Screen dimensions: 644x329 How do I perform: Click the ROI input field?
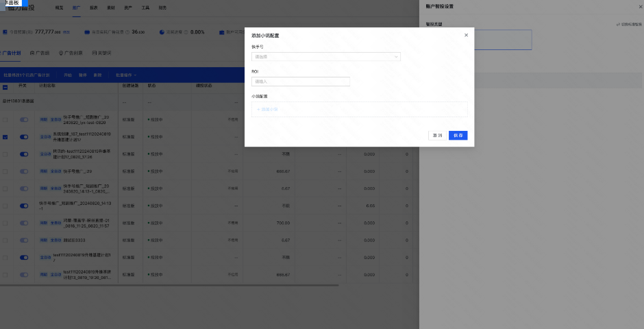[x=301, y=82]
